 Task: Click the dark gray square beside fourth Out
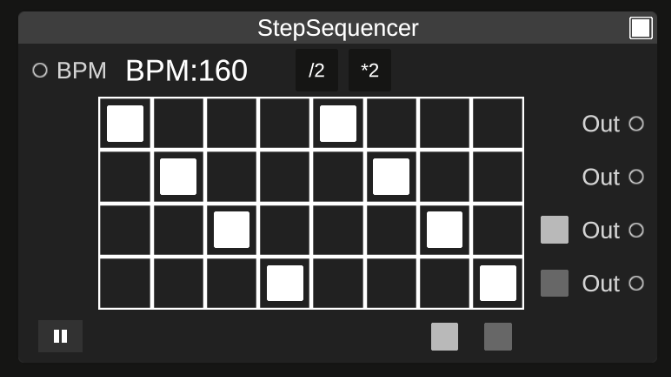(555, 283)
